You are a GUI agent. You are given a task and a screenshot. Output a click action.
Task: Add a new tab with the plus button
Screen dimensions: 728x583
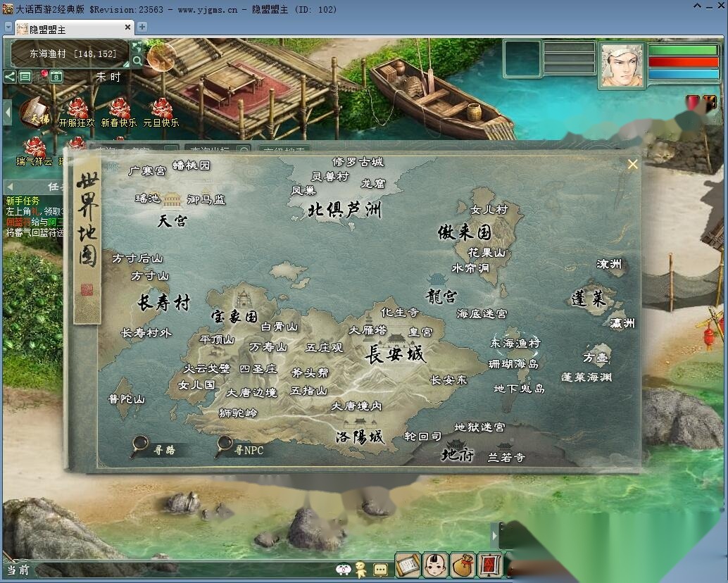pyautogui.click(x=142, y=27)
